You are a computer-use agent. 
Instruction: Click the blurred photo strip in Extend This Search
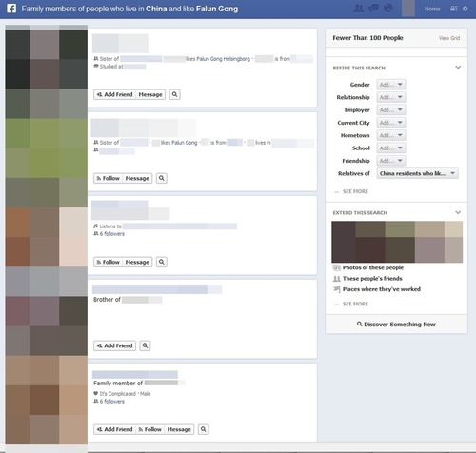point(397,242)
